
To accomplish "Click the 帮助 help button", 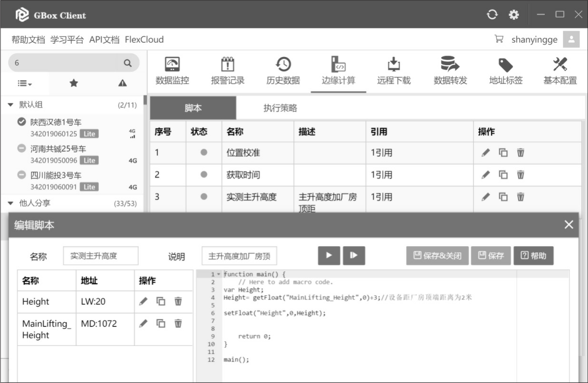I will pyautogui.click(x=533, y=256).
